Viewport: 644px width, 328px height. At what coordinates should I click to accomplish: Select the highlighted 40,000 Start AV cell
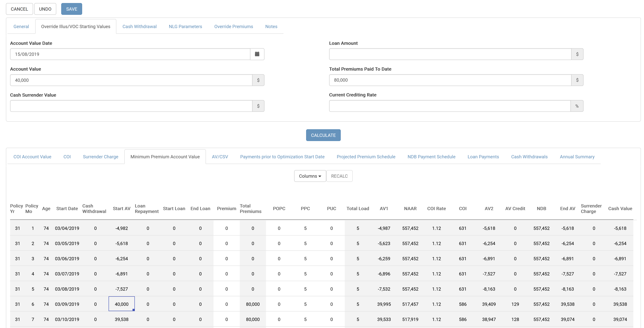tap(121, 304)
